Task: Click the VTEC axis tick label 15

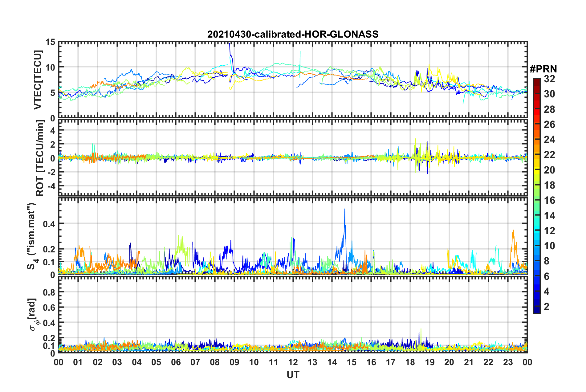Action: point(51,42)
